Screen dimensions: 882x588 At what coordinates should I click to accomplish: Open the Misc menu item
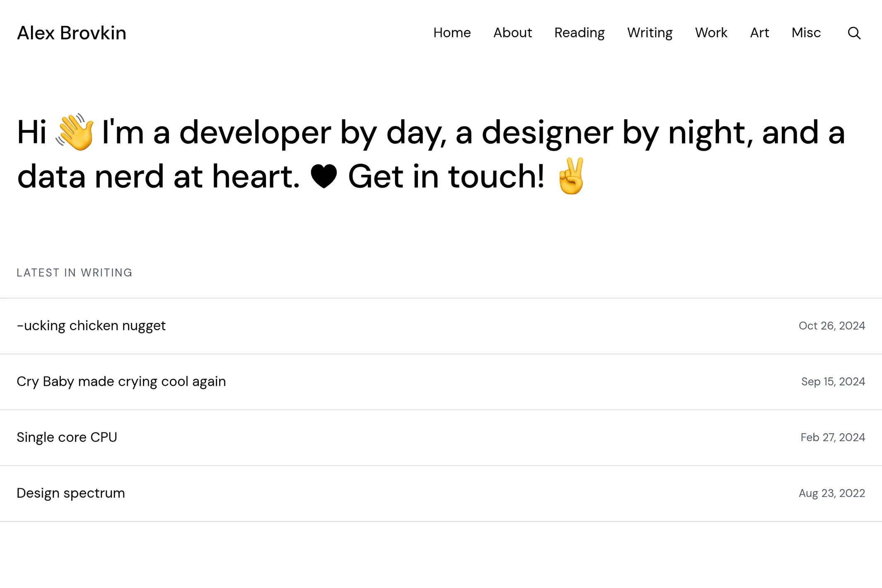tap(806, 33)
